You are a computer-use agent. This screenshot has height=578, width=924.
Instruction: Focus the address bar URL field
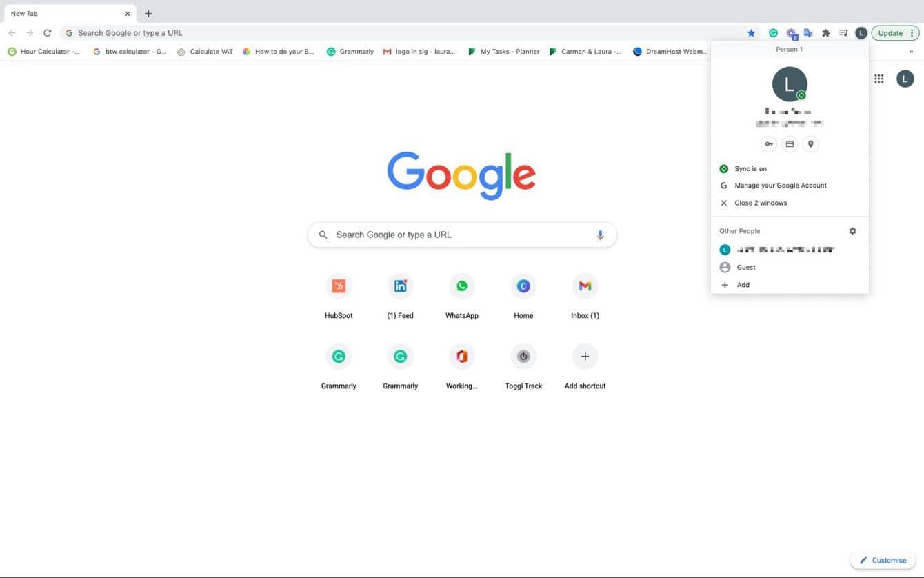[407, 33]
